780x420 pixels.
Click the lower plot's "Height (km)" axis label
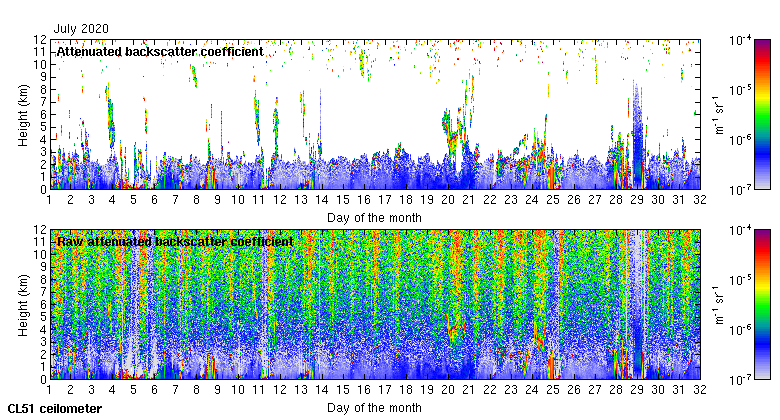23,305
